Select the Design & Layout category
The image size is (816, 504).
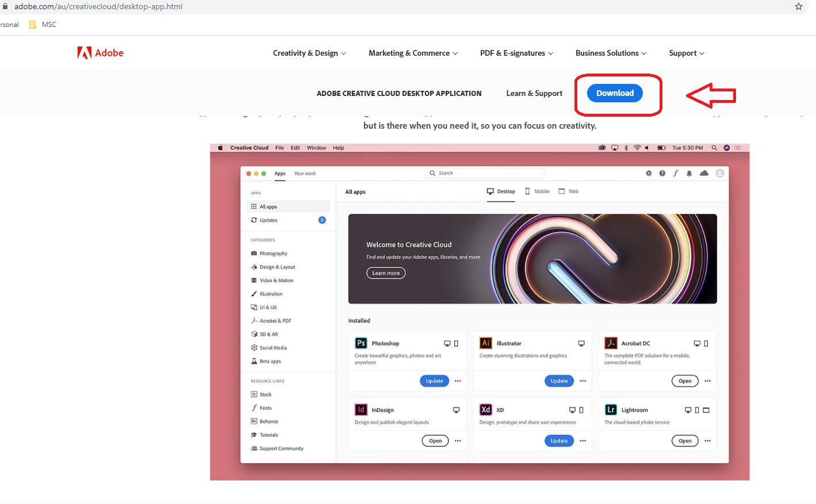pos(273,267)
